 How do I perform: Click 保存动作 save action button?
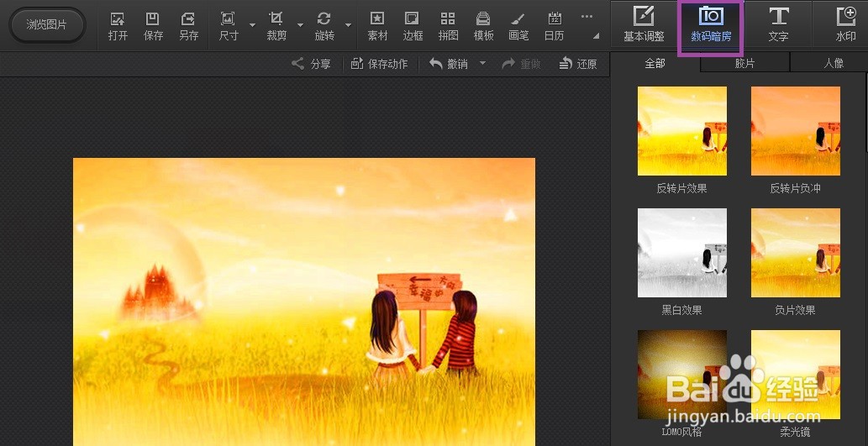[x=380, y=64]
